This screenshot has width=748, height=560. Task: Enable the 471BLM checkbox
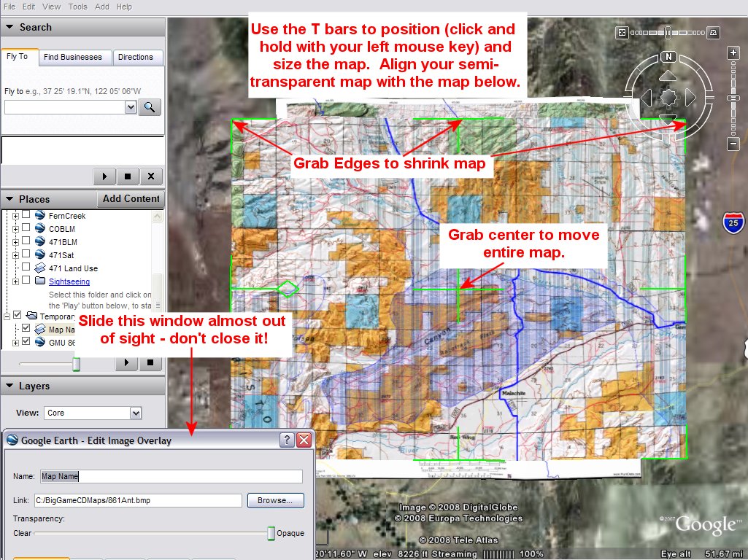[26, 240]
